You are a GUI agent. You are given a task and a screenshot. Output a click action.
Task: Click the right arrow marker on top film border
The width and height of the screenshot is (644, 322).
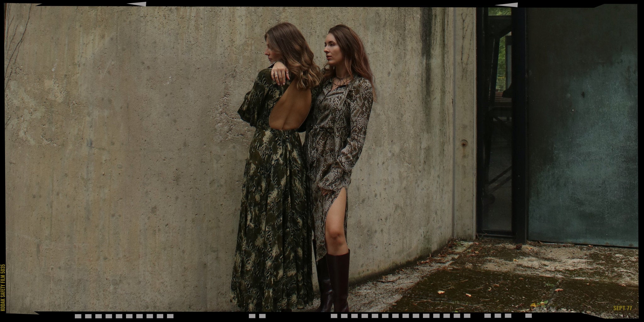(x=507, y=5)
